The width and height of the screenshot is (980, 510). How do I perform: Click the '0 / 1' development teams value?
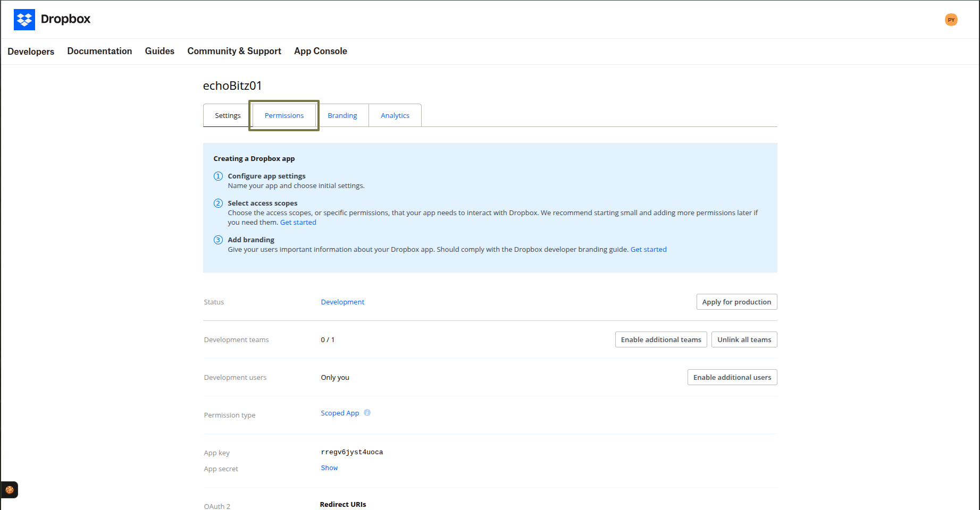328,339
